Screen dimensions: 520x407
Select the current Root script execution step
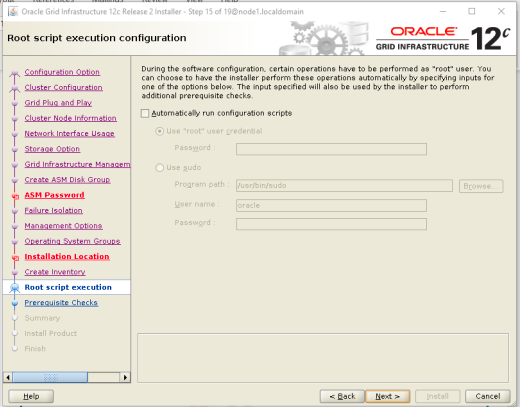[x=68, y=287]
